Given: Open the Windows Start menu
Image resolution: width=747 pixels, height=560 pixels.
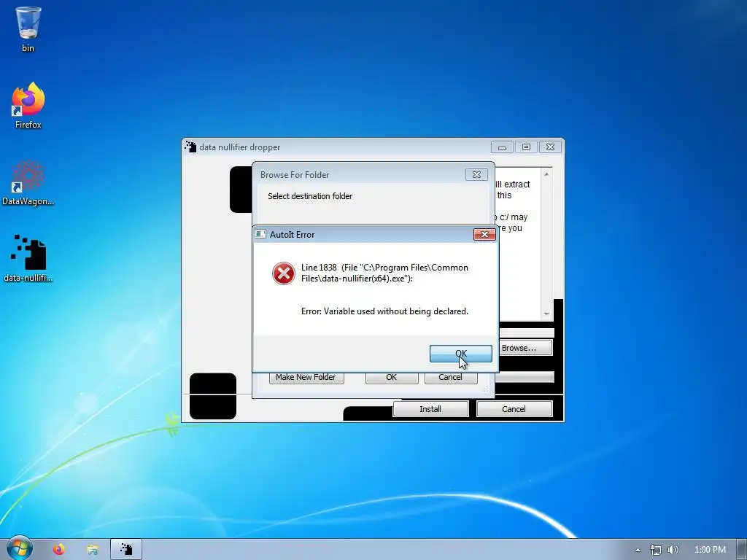Looking at the screenshot, I should (20, 548).
